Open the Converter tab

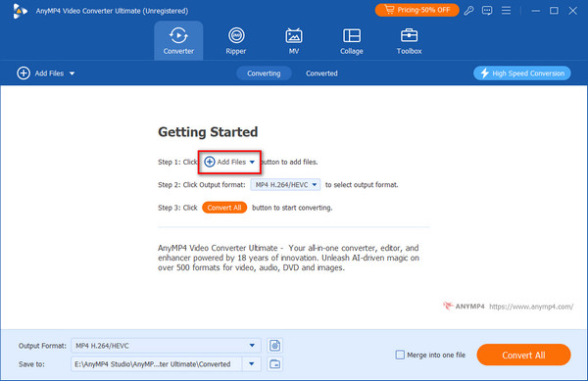(178, 40)
